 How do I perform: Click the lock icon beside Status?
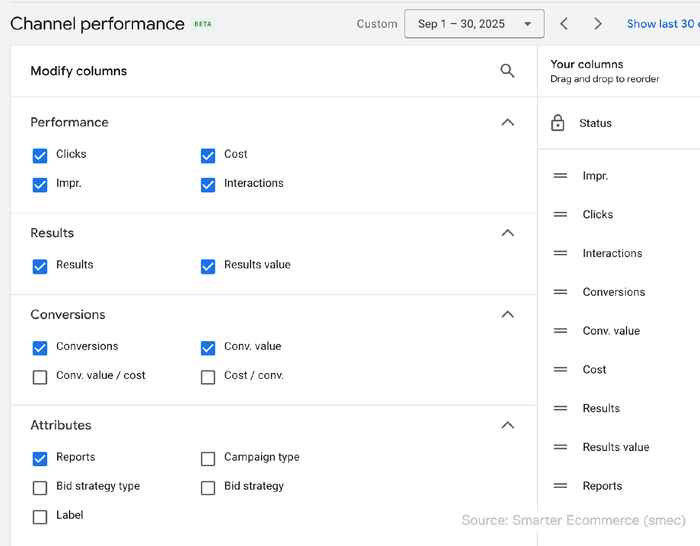point(558,123)
